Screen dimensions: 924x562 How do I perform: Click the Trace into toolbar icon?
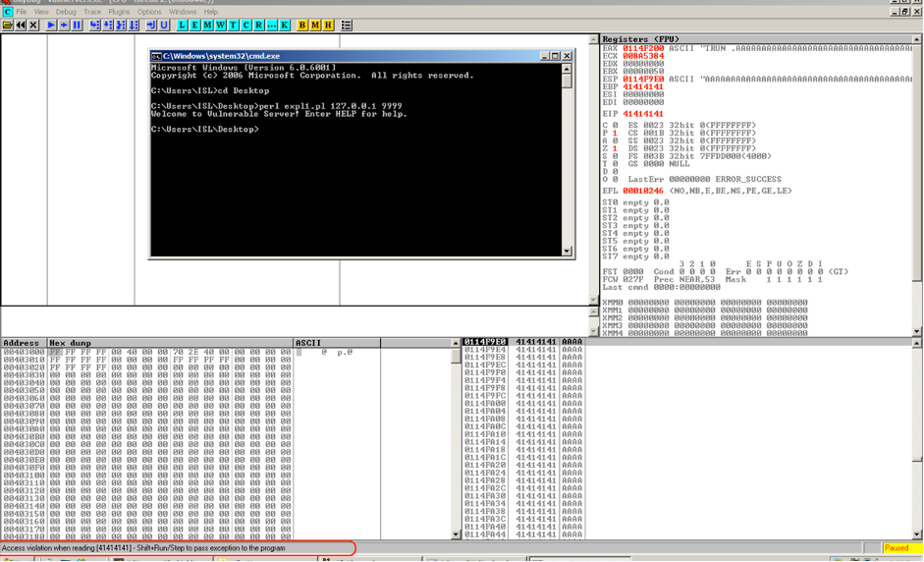120,26
